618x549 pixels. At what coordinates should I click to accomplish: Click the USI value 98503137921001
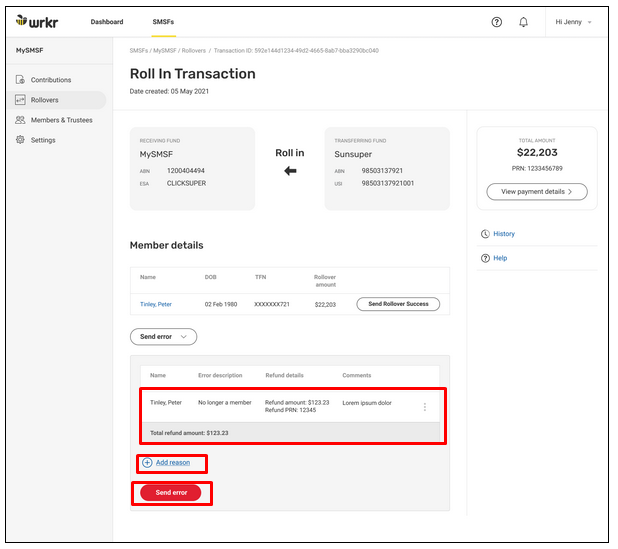click(387, 183)
